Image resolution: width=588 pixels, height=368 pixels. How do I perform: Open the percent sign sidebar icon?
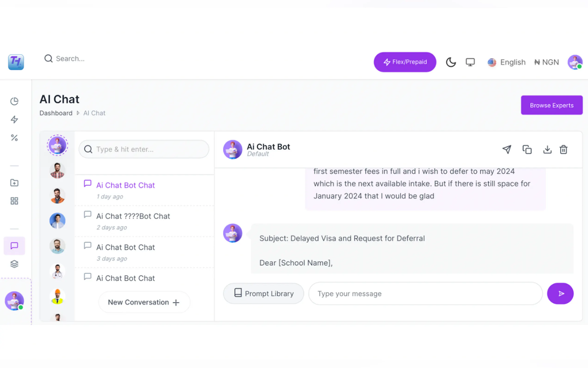click(x=14, y=138)
